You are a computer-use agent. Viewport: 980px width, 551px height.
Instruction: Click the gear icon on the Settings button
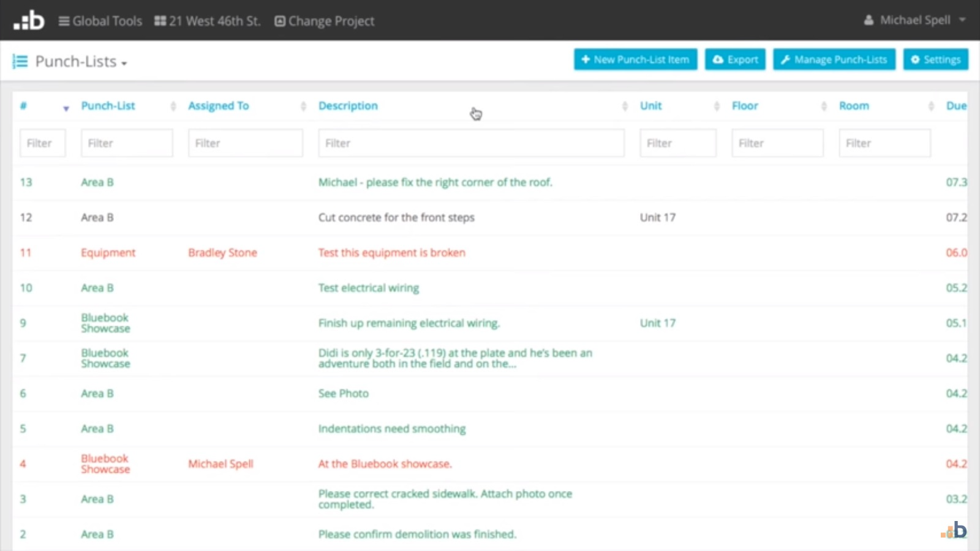pyautogui.click(x=915, y=59)
